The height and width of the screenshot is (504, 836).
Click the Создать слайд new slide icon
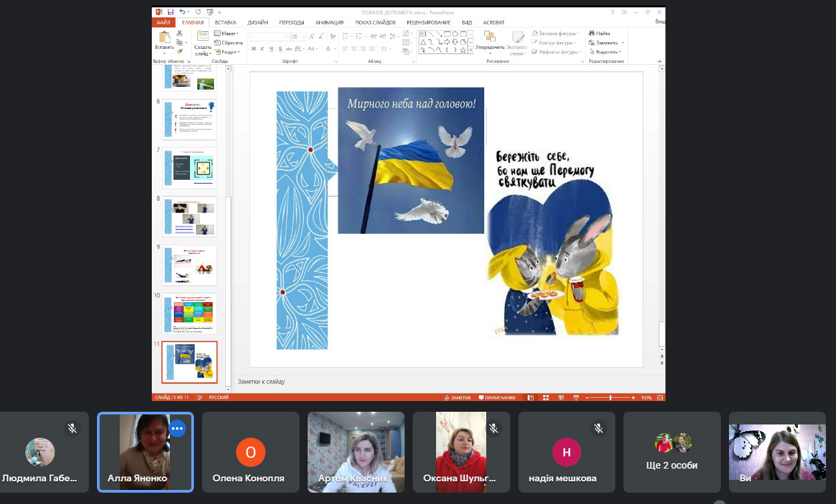(203, 37)
